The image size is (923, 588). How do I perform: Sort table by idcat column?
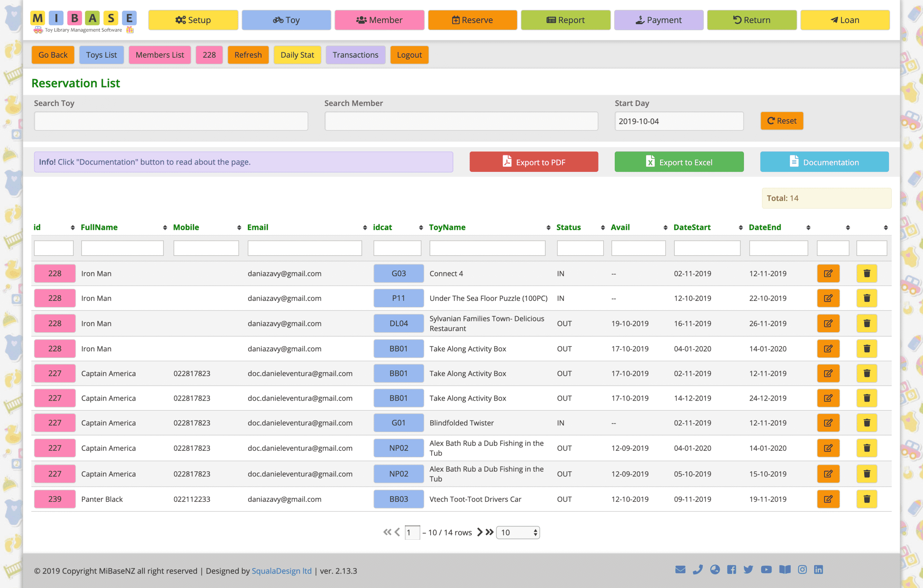coord(421,228)
